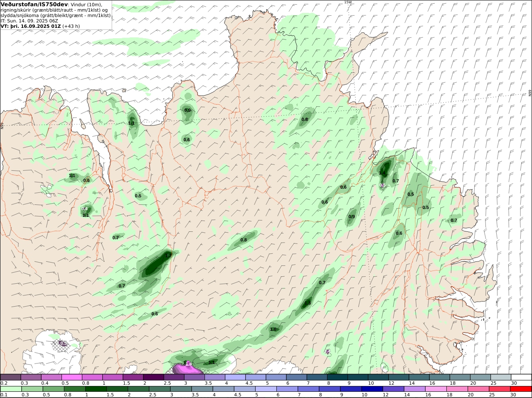The image size is (532, 398).
Task: Click the '(+43 h)' forecast offset text
Action: tap(71, 26)
